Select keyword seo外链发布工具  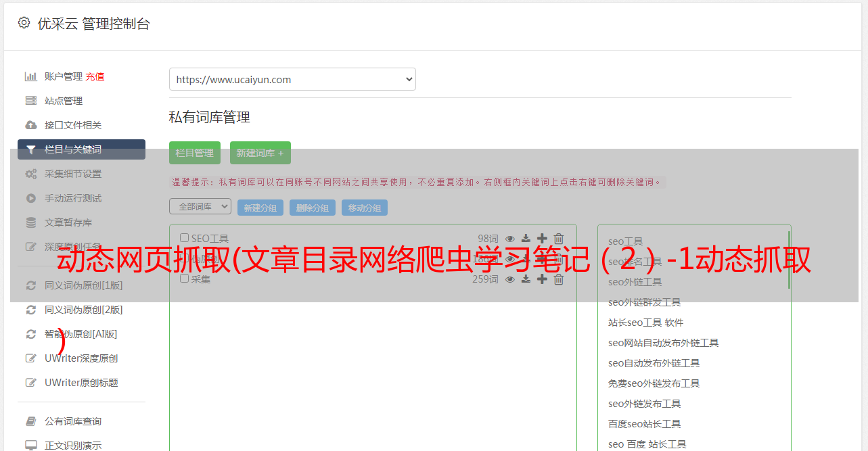(645, 404)
